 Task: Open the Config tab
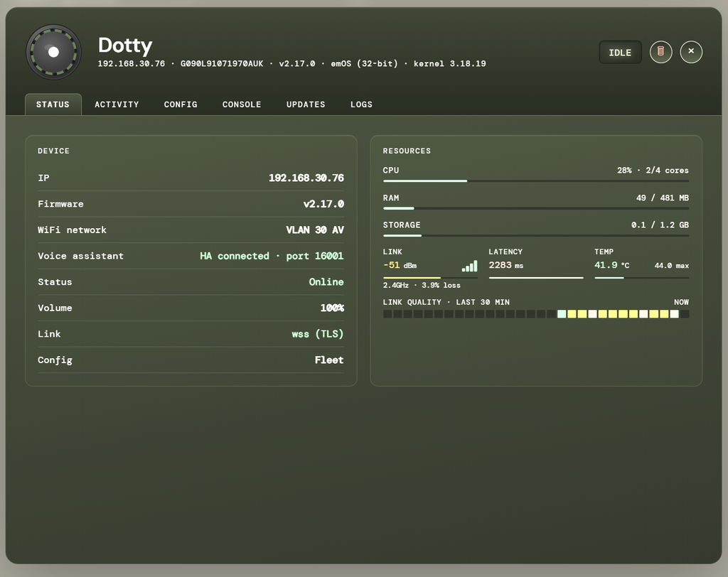coord(181,104)
